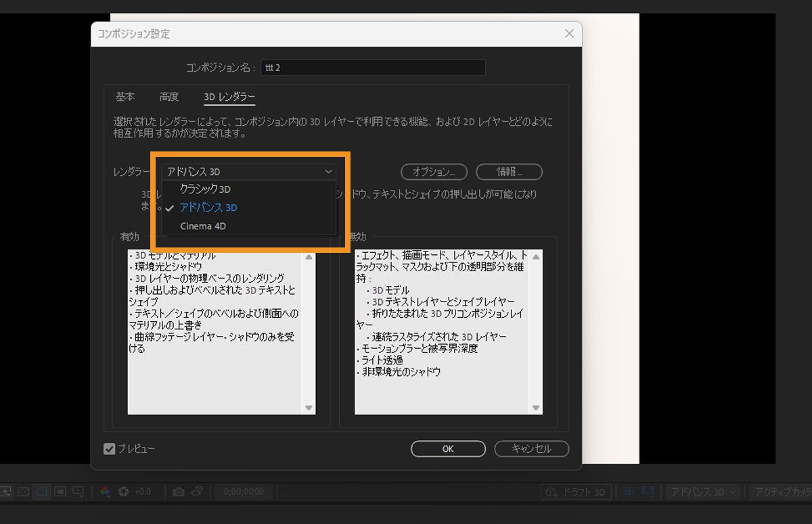Click the exposure aperture icon
The height and width of the screenshot is (524, 812).
coord(123,492)
